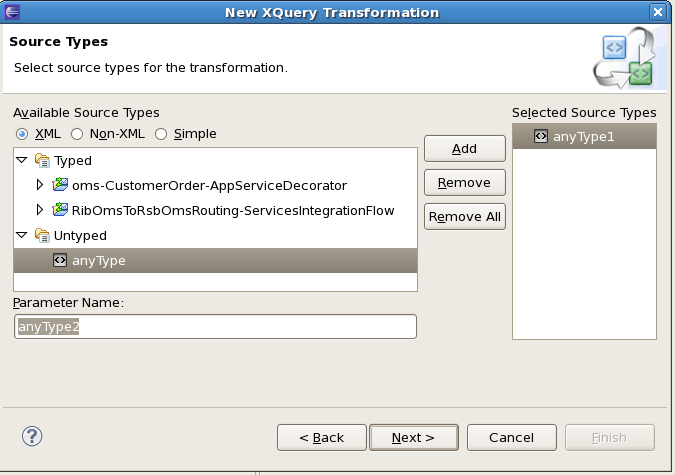Select anyType1 in Selected Source Types
The height and width of the screenshot is (475, 675).
584,136
